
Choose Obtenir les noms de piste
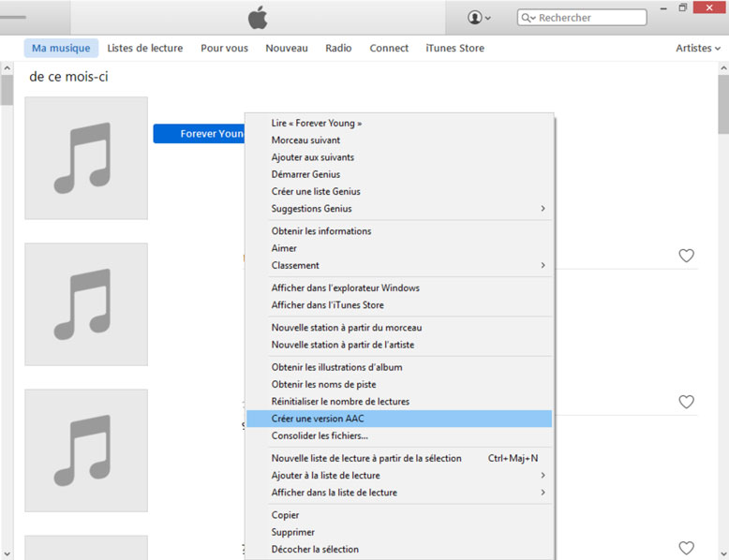[x=399, y=384]
